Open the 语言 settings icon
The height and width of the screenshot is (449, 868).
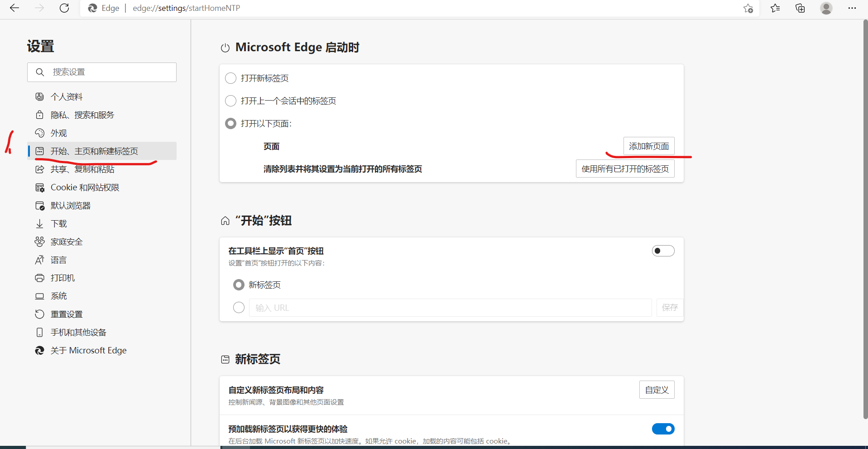point(39,260)
